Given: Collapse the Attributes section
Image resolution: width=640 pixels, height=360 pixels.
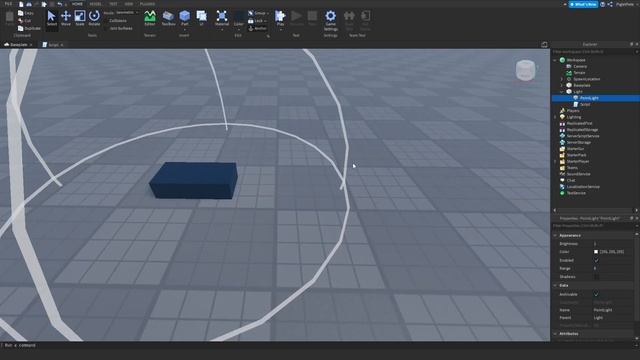Looking at the screenshot, I should pyautogui.click(x=555, y=333).
